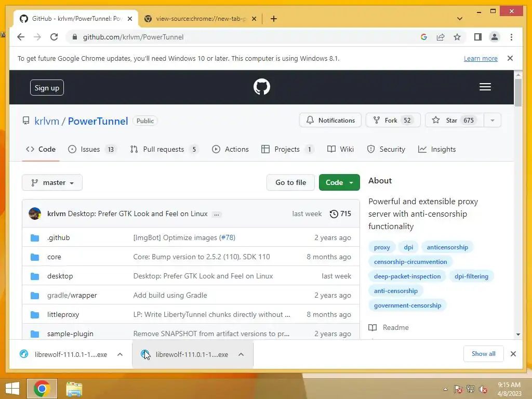Screen dimensions: 532x399
Task: Click the Sign up button
Action: pyautogui.click(x=47, y=88)
